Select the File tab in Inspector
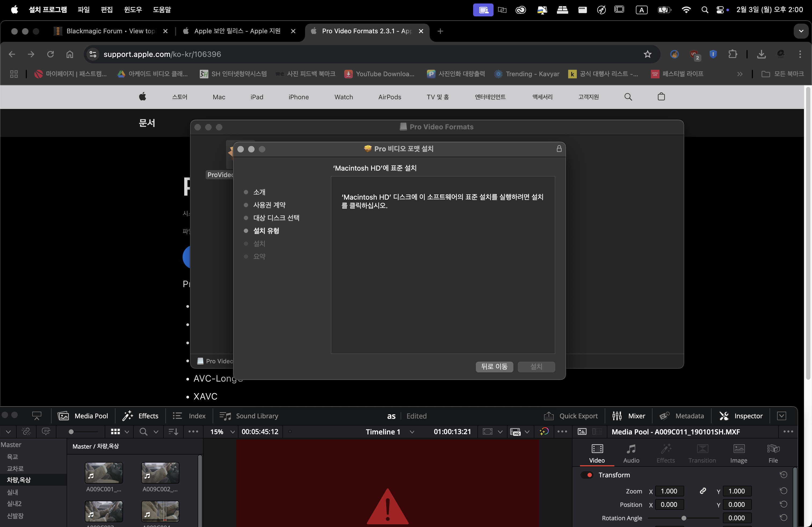This screenshot has height=527, width=812. 773,454
